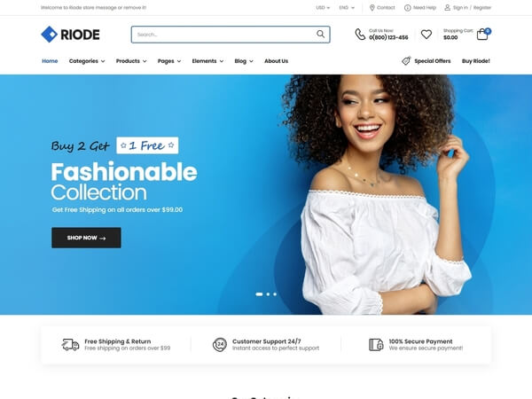Screen dimensions: 532x399
Task: Open the wishlist heart icon
Action: (426, 35)
